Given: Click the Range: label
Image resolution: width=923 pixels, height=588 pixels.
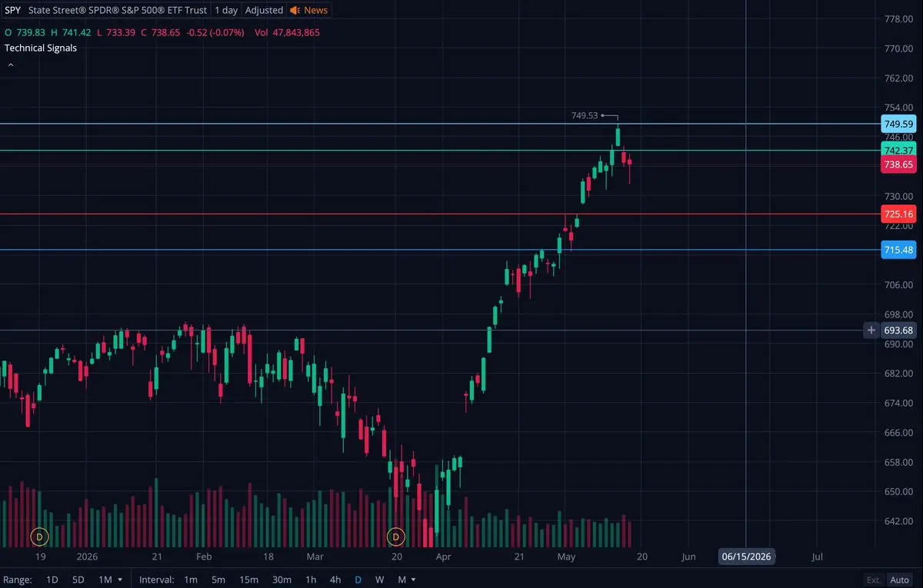Looking at the screenshot, I should (18, 580).
